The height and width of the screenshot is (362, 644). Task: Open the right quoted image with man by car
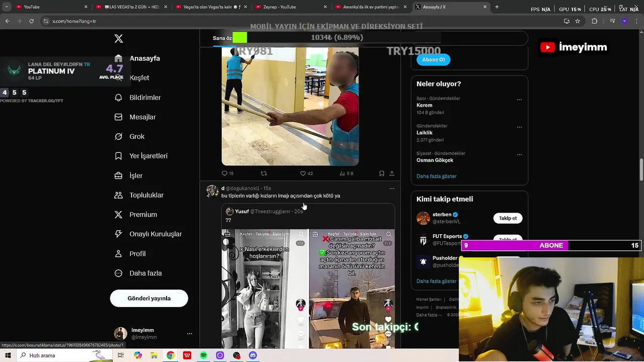coord(352,289)
